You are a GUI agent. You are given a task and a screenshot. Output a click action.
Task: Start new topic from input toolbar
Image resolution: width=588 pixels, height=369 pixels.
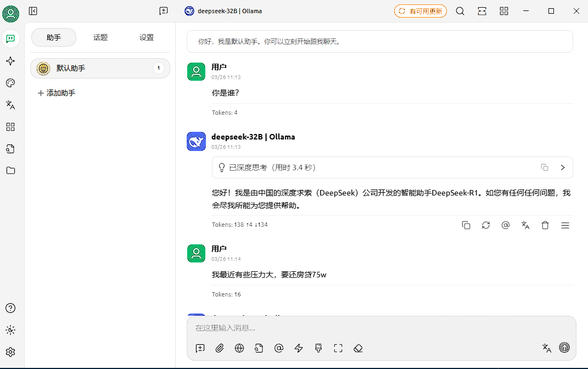point(200,348)
